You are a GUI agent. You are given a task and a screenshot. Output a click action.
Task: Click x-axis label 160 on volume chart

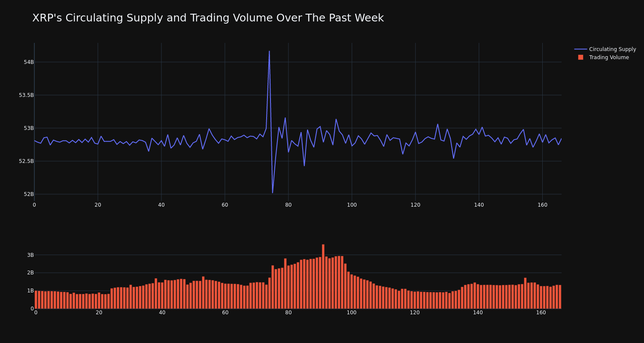click(x=541, y=313)
